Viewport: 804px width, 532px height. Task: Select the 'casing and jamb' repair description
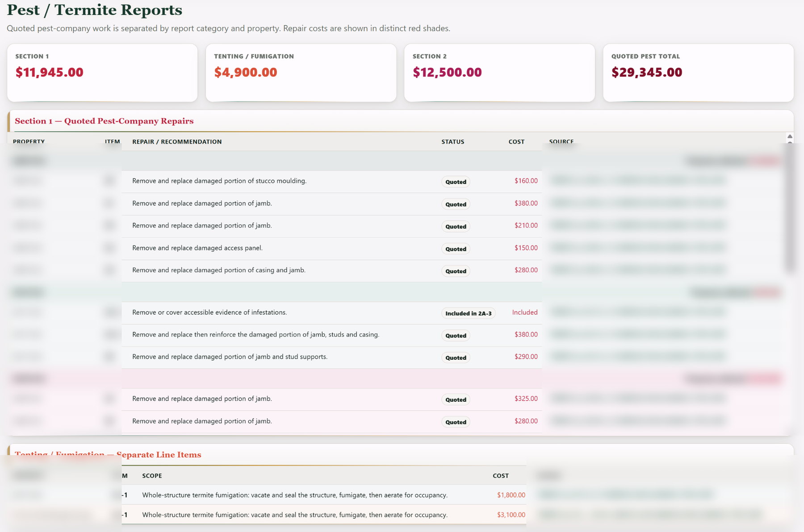tap(219, 270)
